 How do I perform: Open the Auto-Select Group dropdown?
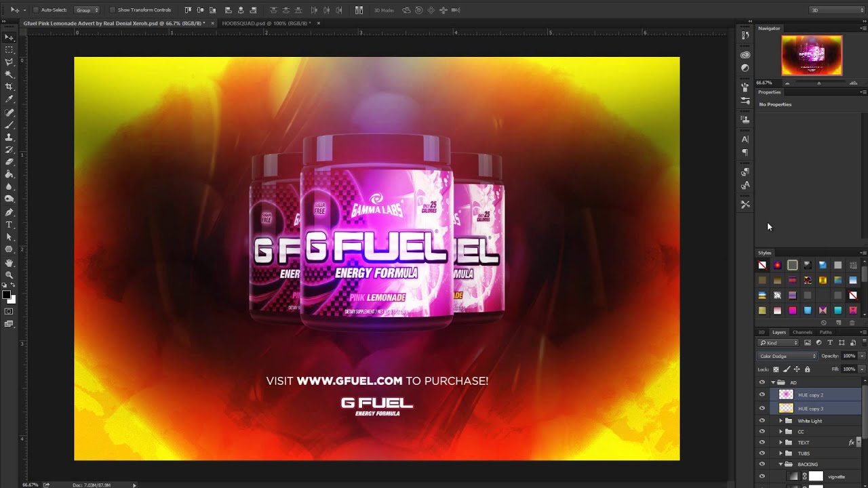[x=86, y=10]
